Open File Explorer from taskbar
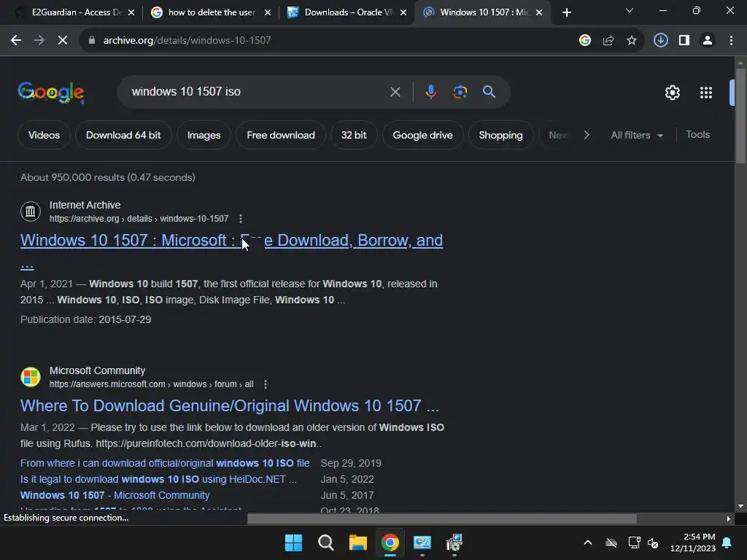Viewport: 747px width, 560px height. [x=357, y=542]
